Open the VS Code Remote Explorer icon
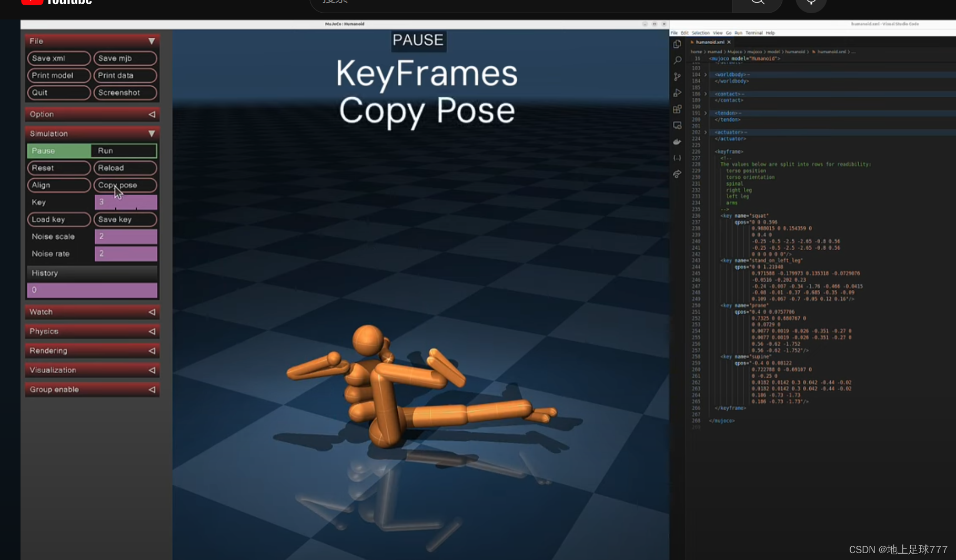 (677, 126)
